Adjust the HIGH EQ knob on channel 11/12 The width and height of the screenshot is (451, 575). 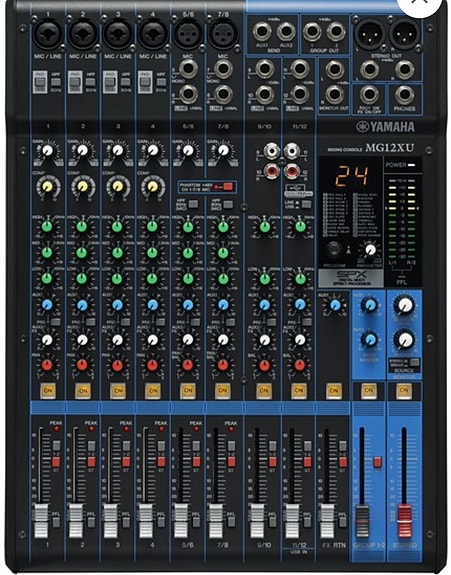click(x=300, y=227)
